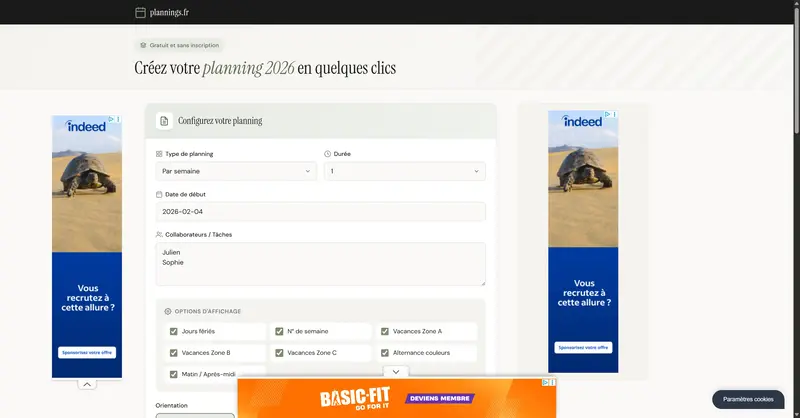Screen dimensions: 800x418
Task: Click the left Indeed tortoise ad image
Action: point(87,184)
